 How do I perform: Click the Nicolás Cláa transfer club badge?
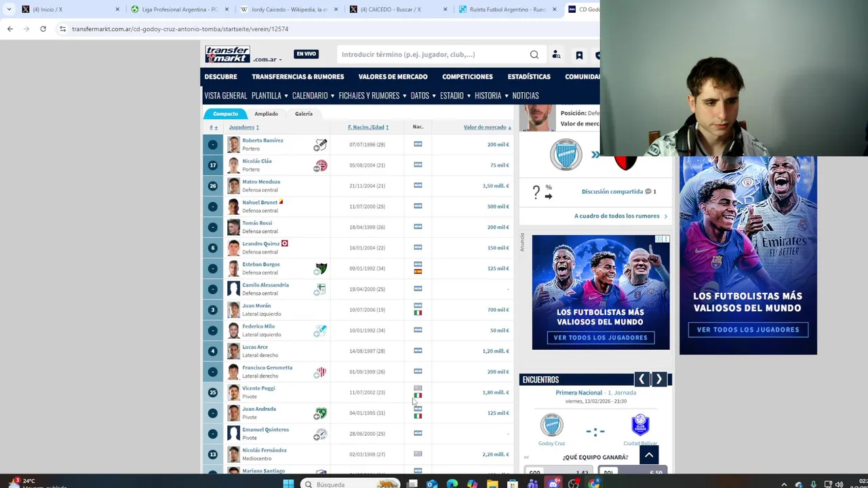pos(321,165)
